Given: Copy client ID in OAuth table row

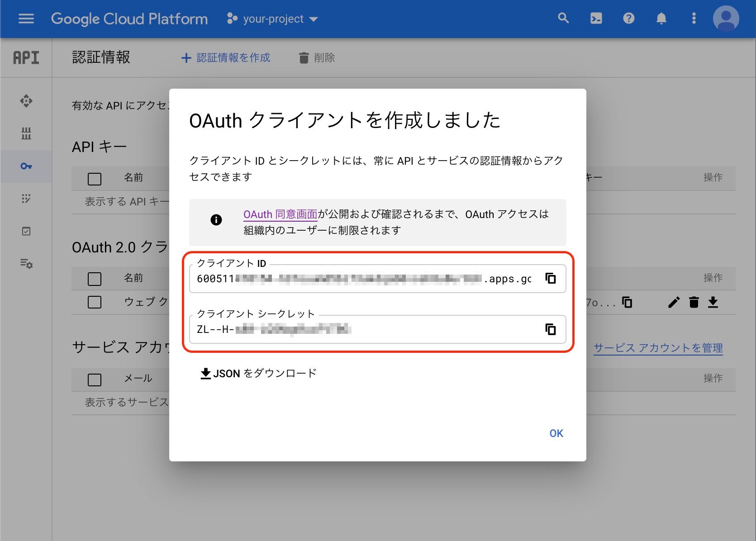Looking at the screenshot, I should (x=627, y=302).
